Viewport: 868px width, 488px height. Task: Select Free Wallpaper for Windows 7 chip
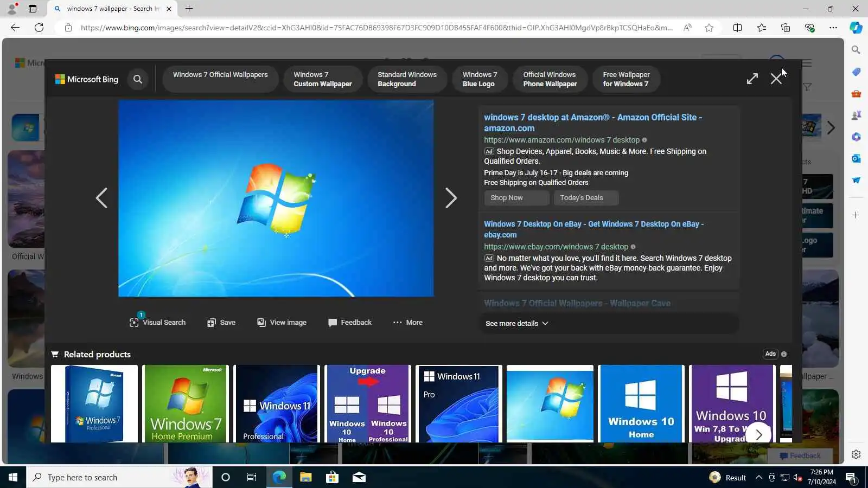(626, 79)
